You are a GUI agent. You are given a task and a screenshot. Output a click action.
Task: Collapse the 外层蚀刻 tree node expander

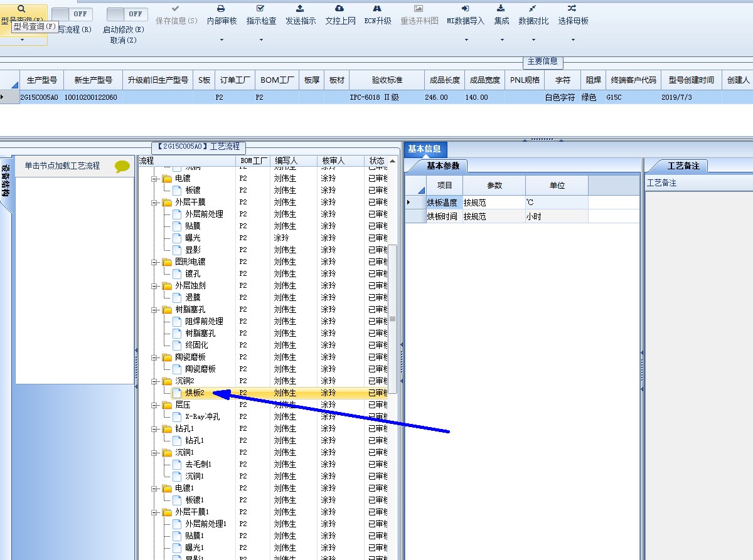(x=154, y=286)
